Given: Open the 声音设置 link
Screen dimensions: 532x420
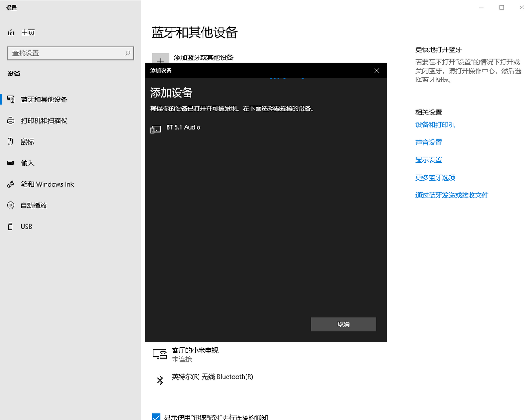Looking at the screenshot, I should tap(429, 142).
